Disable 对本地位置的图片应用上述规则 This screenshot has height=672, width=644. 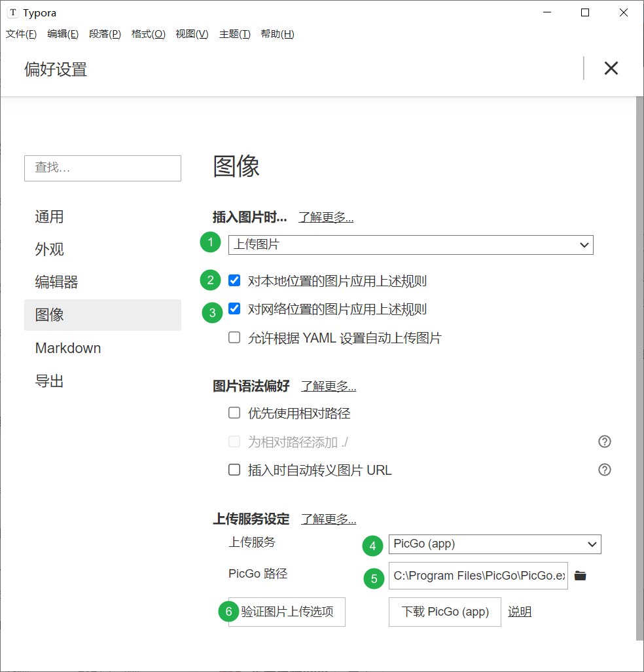234,280
